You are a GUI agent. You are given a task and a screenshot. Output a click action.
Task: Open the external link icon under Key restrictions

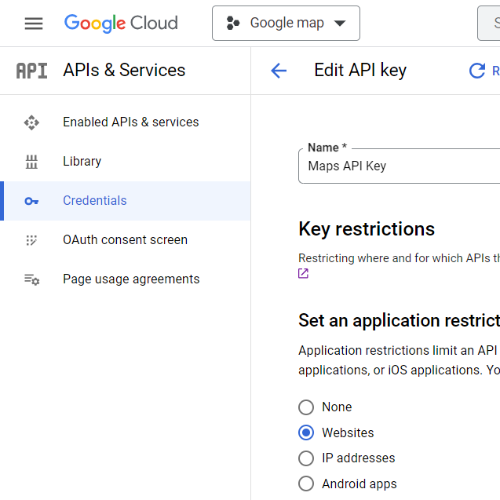click(303, 273)
